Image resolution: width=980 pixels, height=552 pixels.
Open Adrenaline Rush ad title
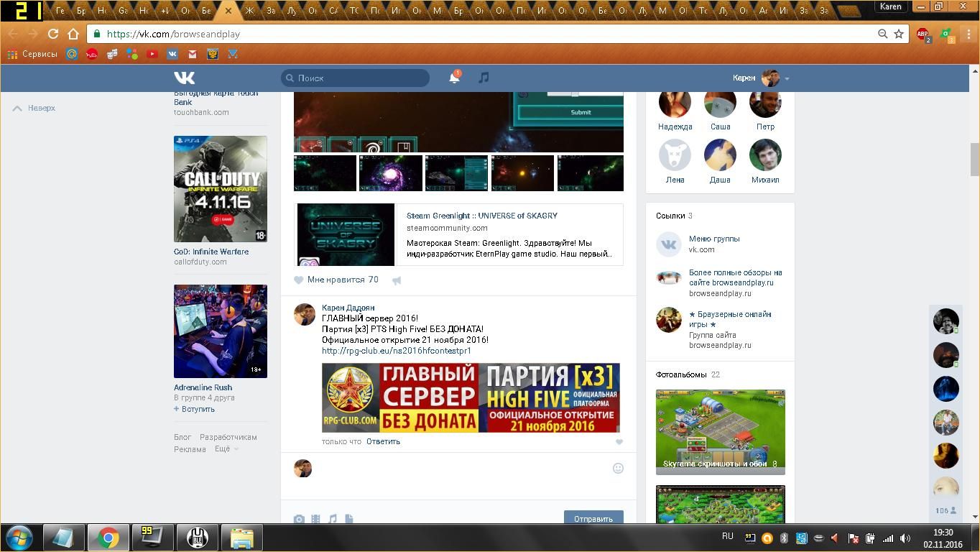tap(203, 387)
